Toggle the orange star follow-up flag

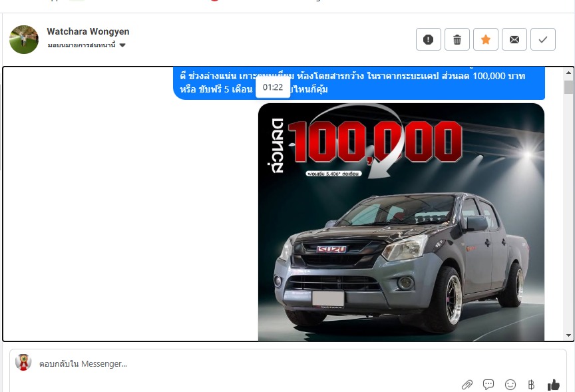tap(486, 39)
